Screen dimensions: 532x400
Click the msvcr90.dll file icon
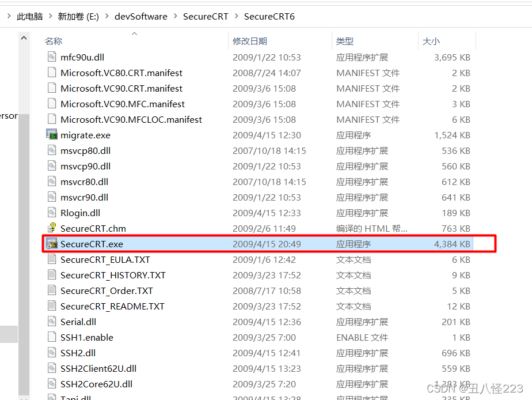(52, 197)
